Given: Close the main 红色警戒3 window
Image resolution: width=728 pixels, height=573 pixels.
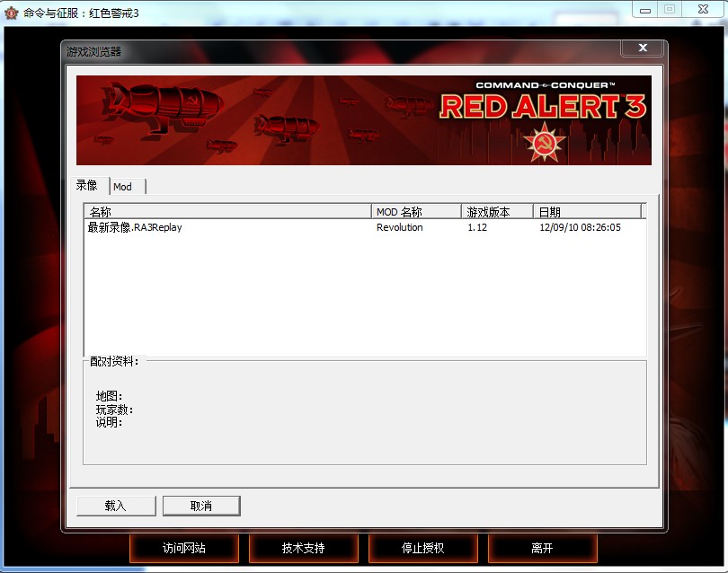Looking at the screenshot, I should click(x=704, y=9).
